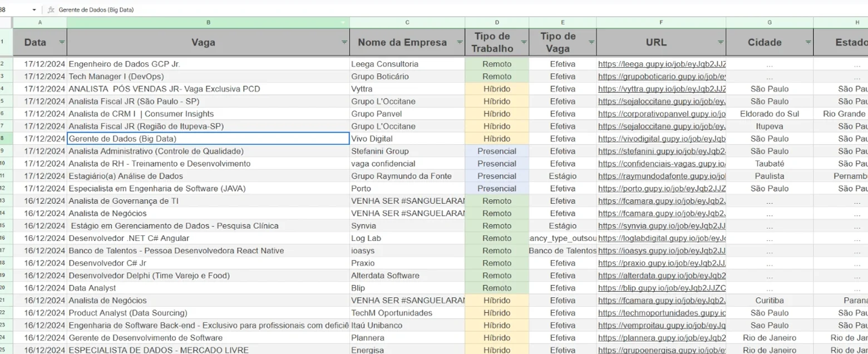The width and height of the screenshot is (868, 354).
Task: Select column C header
Action: [x=407, y=22]
